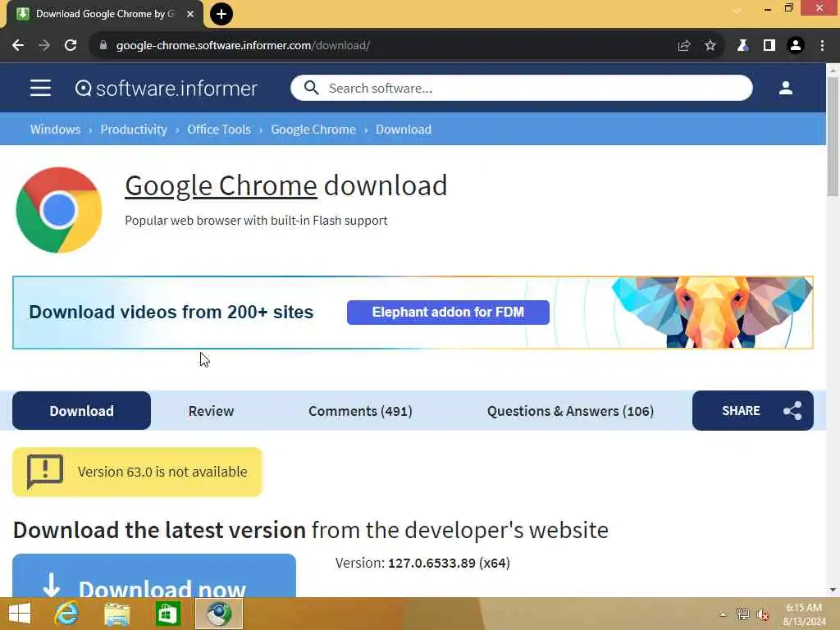Click the version number 127.0.6533.89 (x64) text
Viewport: 840px width, 630px height.
[449, 563]
